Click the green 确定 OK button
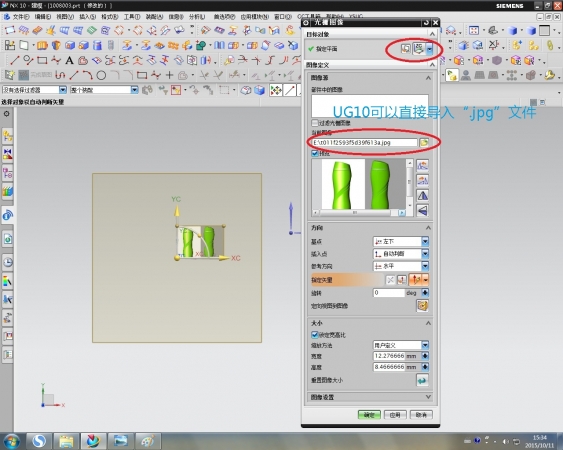The width and height of the screenshot is (563, 450). point(369,415)
